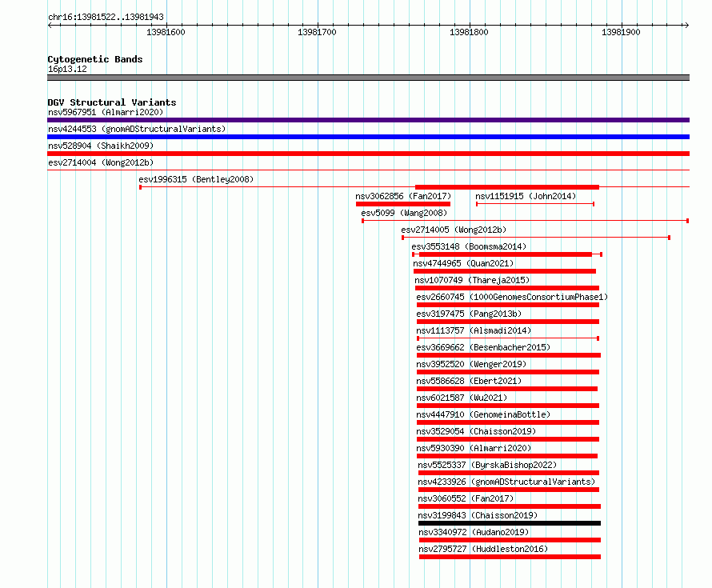This screenshot has width=712, height=588.
Task: Select the nsv528904 (Shaikh2009) label
Action: coord(101,146)
